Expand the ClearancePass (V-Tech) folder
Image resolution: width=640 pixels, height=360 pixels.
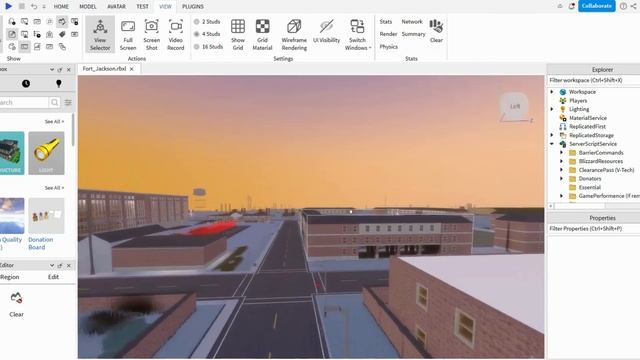point(561,170)
